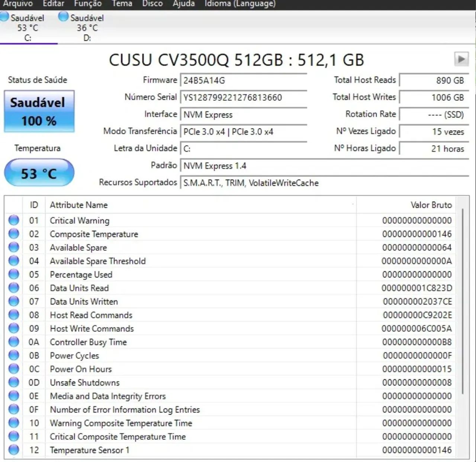Click the status dot for Available Spare Threshold

(x=14, y=261)
